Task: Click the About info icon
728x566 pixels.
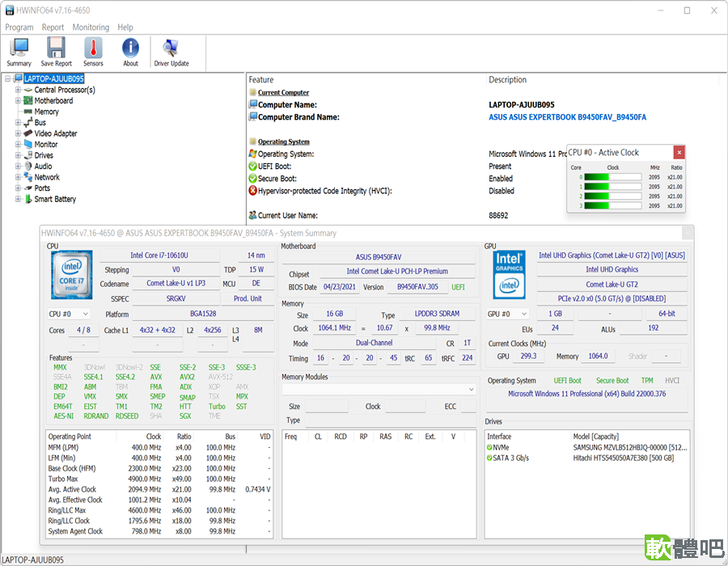Action: click(x=130, y=48)
